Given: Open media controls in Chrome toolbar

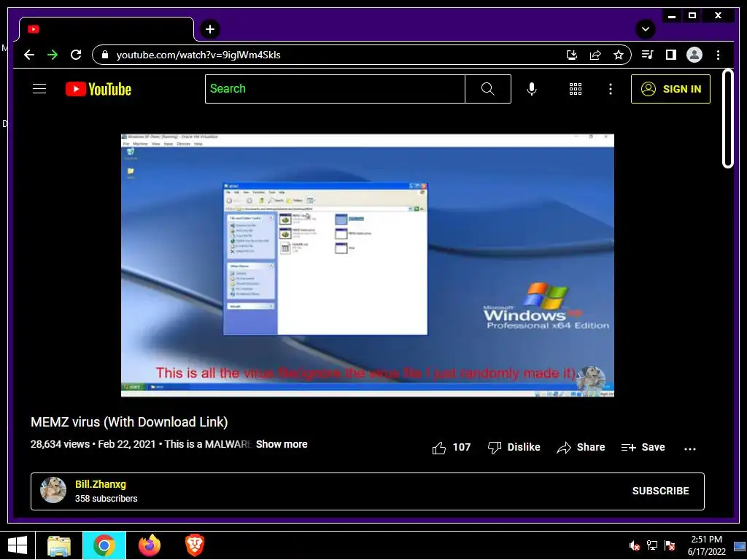Looking at the screenshot, I should (648, 55).
